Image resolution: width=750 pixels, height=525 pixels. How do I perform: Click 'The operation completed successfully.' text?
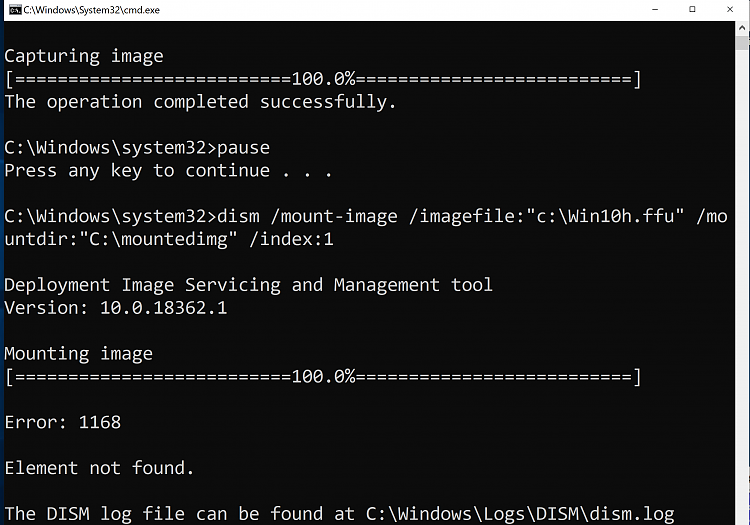(200, 102)
